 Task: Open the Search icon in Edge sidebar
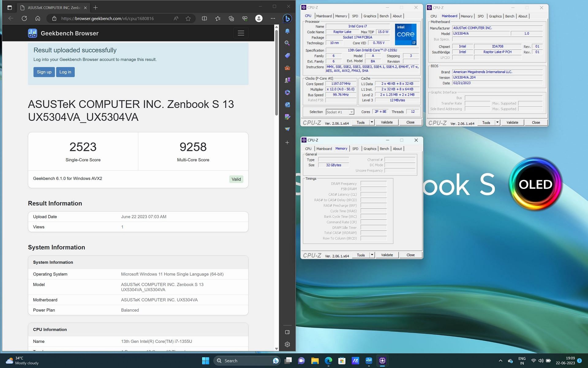point(287,43)
